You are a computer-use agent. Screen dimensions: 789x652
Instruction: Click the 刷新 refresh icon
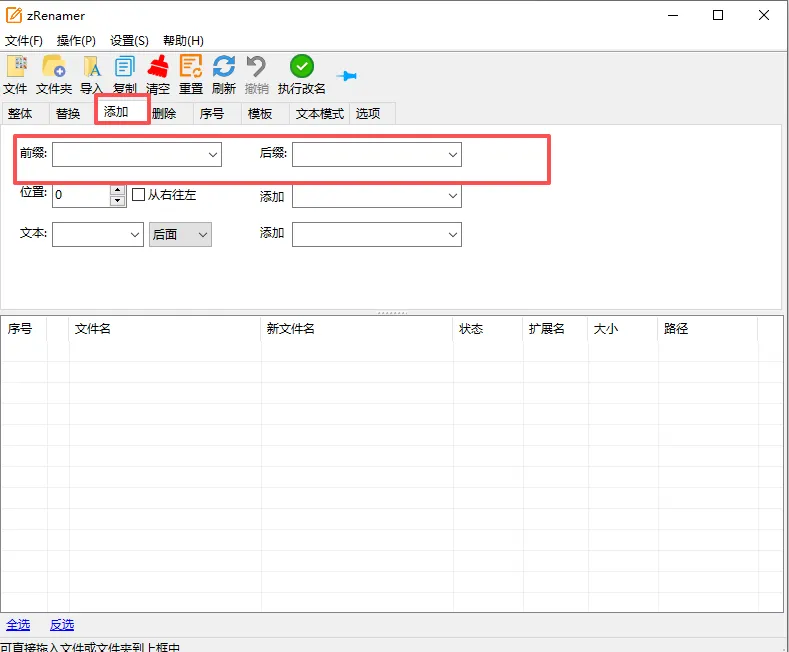(x=224, y=67)
